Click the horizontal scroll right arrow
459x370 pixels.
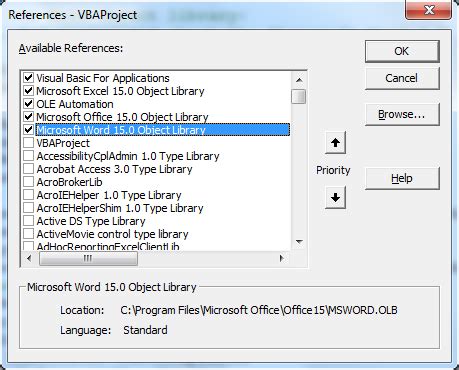click(x=282, y=258)
